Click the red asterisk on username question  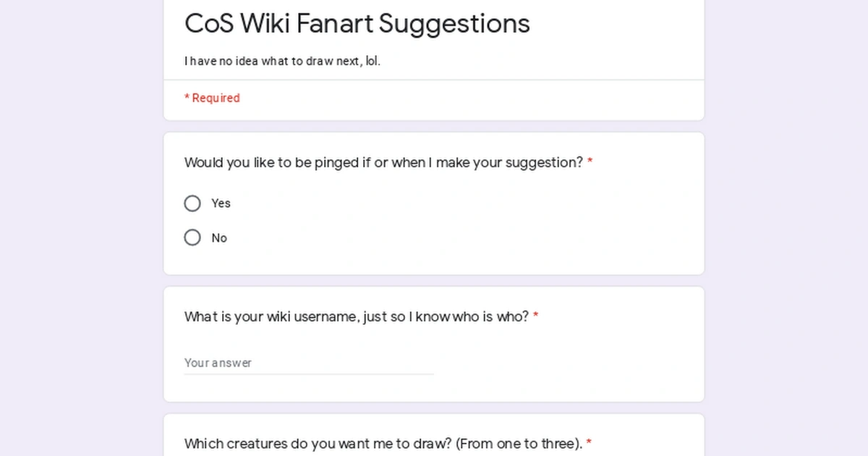535,316
